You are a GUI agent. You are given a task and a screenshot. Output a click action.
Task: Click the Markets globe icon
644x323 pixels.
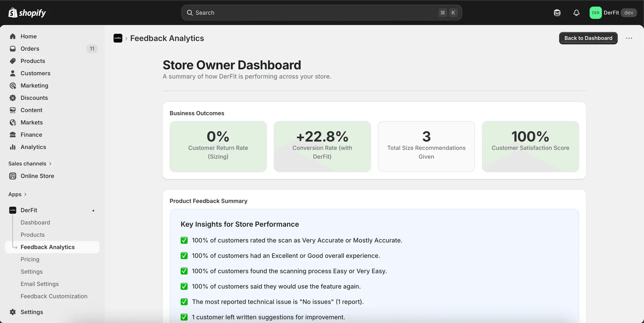[x=13, y=122]
